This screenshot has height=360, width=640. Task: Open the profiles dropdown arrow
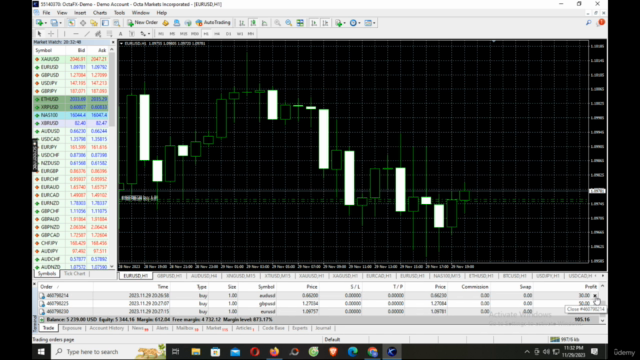click(60, 23)
